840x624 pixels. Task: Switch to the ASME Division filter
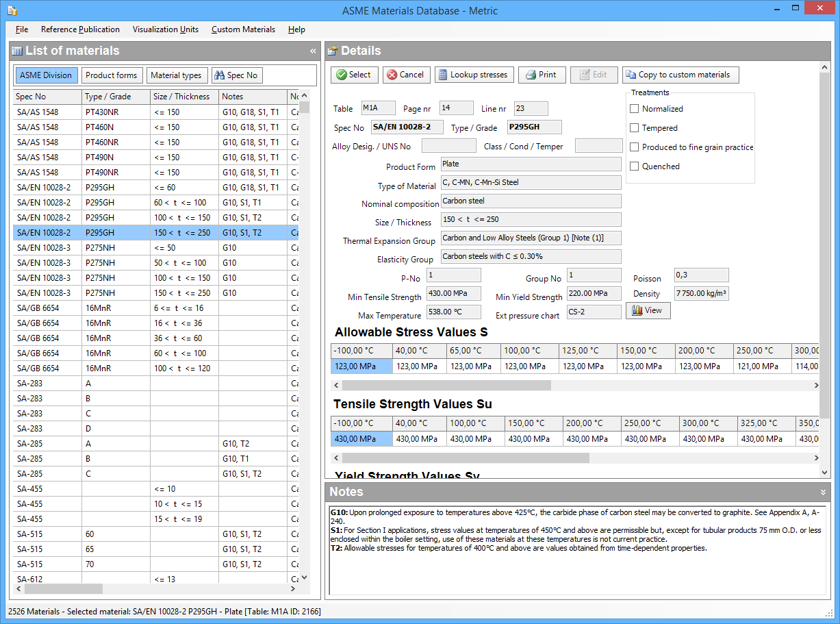[x=46, y=75]
